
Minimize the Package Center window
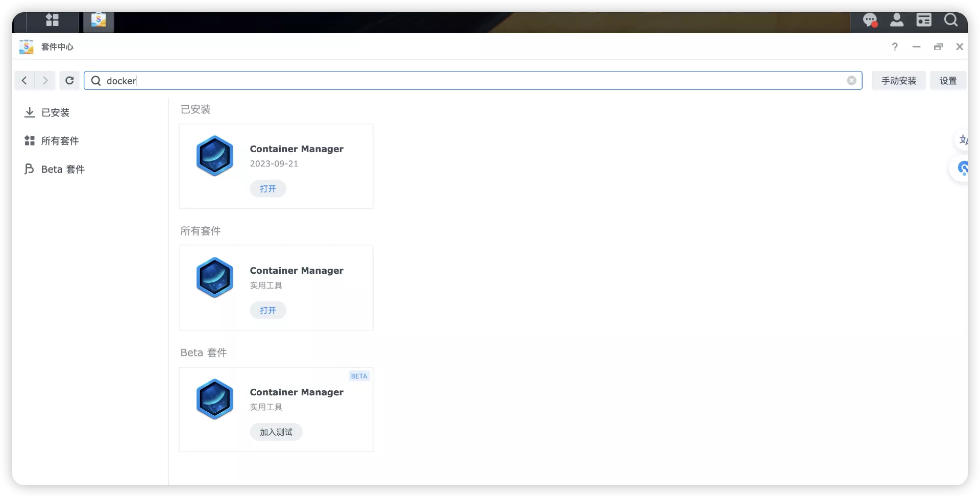917,46
